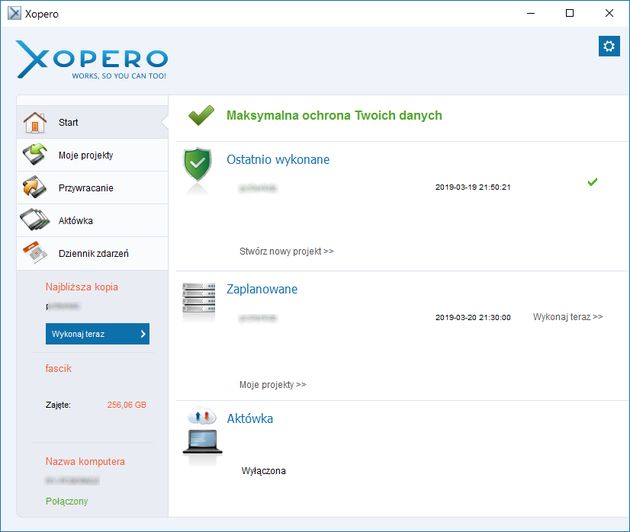Click the blue Wykonaj teraz button
Screen dimensions: 630x532
[x=98, y=334]
